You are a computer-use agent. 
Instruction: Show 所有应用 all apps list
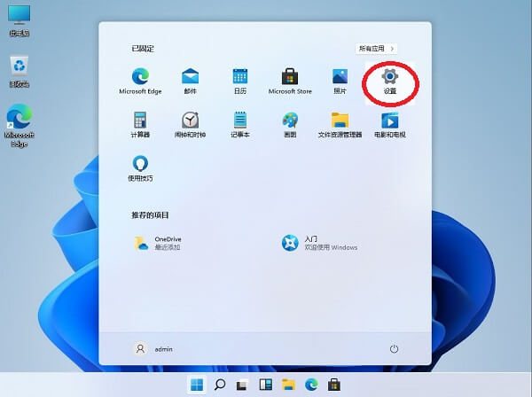tap(376, 49)
